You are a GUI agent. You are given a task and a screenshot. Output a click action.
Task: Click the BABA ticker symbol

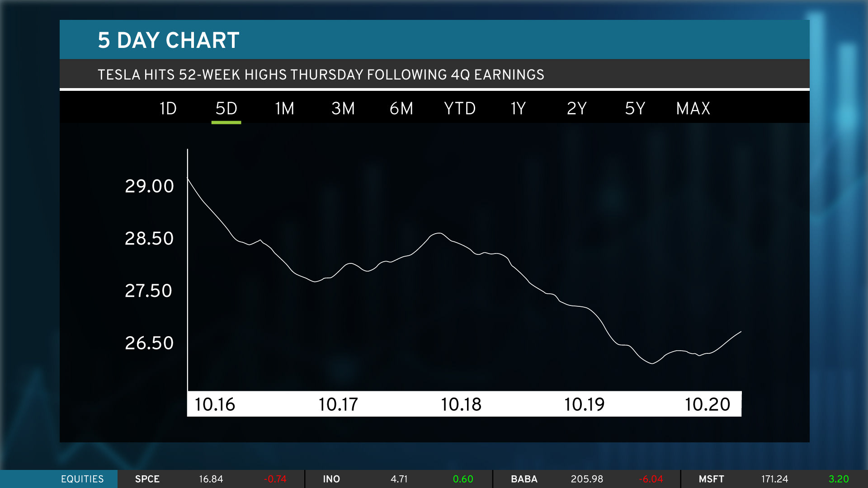(524, 479)
